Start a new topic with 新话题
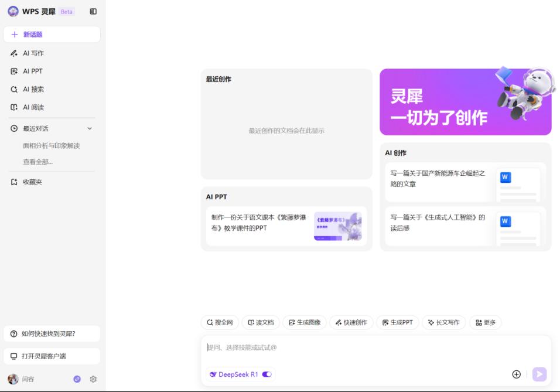This screenshot has height=392, width=560. pos(52,35)
